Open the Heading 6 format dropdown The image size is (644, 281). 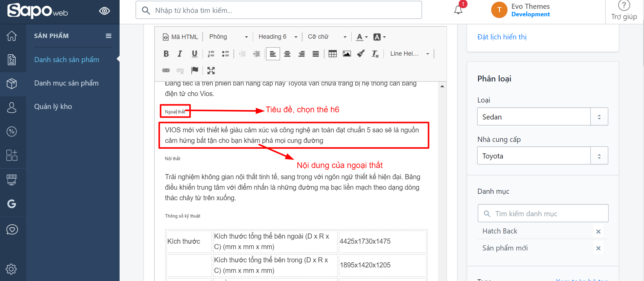pyautogui.click(x=278, y=37)
